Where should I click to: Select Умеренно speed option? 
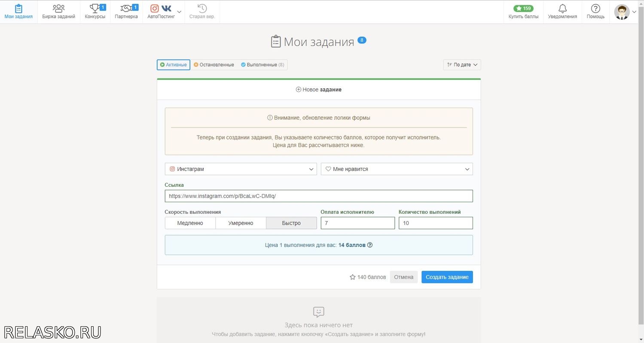(241, 223)
